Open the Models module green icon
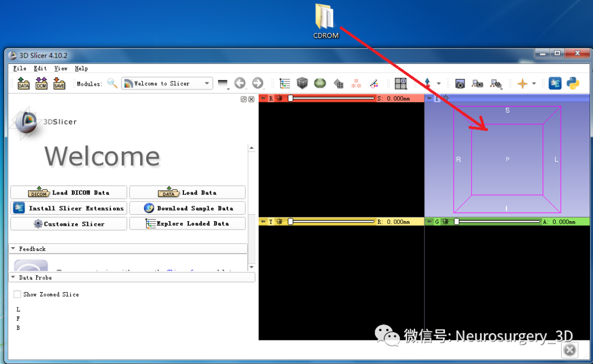593x364 pixels. pos(320,83)
